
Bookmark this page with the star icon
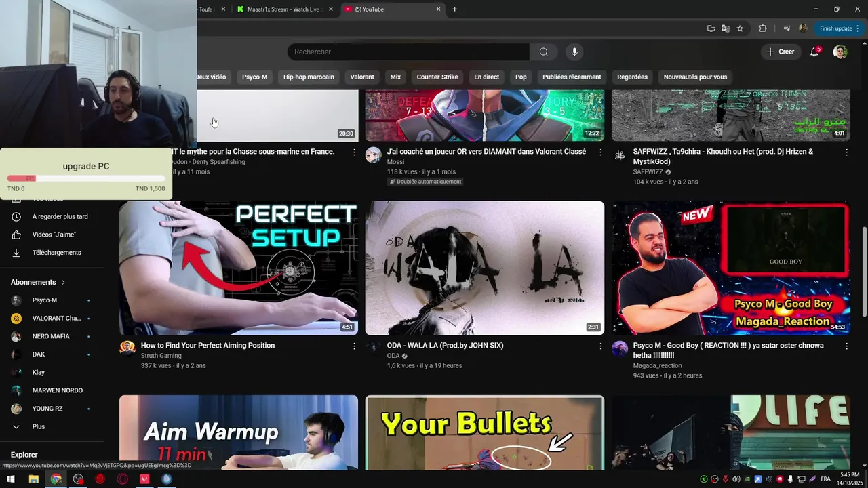pyautogui.click(x=740, y=28)
